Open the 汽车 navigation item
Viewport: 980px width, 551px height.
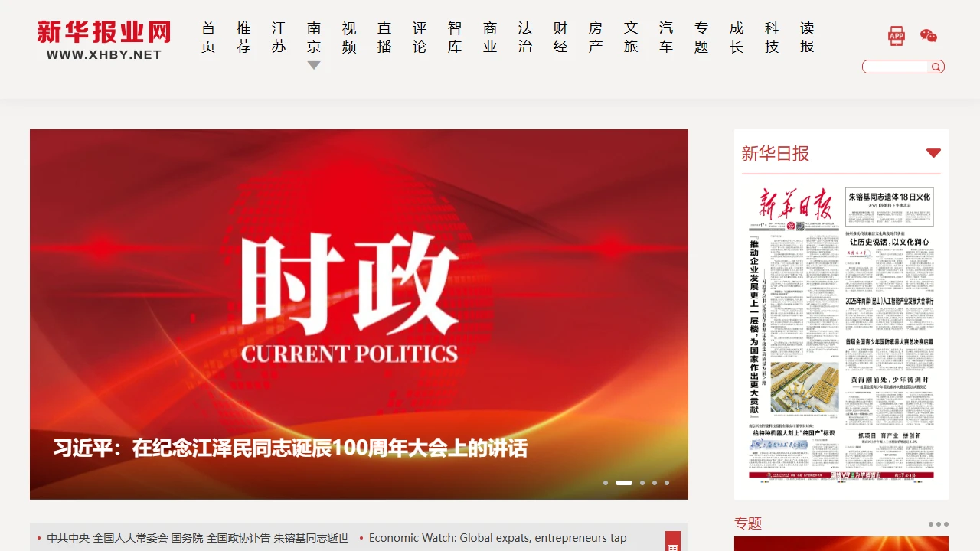pos(666,37)
